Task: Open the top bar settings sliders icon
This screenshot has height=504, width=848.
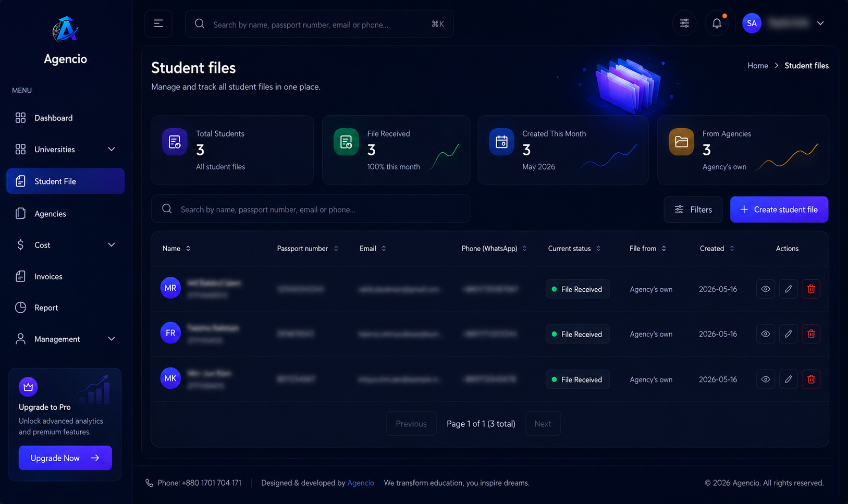Action: pos(684,23)
